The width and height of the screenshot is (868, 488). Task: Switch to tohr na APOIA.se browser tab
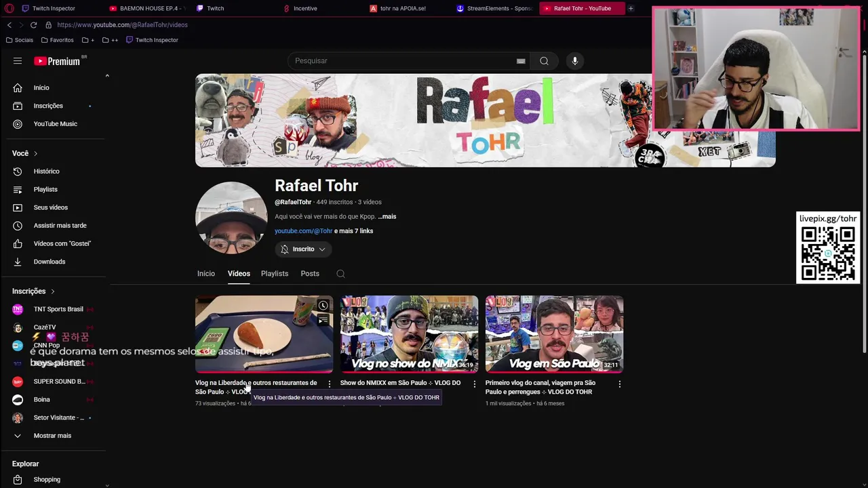point(402,8)
